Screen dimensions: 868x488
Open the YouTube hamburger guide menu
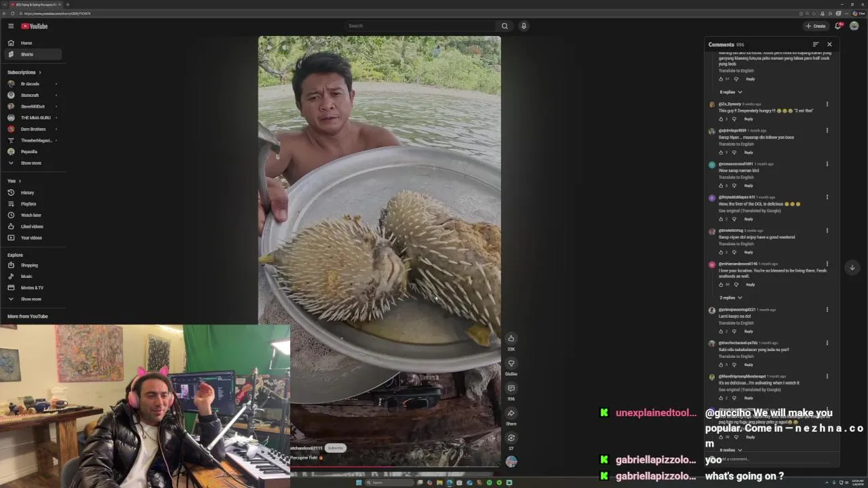click(x=11, y=26)
